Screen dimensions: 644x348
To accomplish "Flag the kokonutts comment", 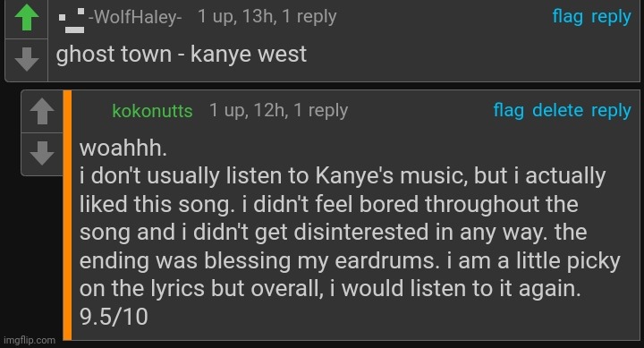I will click(508, 111).
